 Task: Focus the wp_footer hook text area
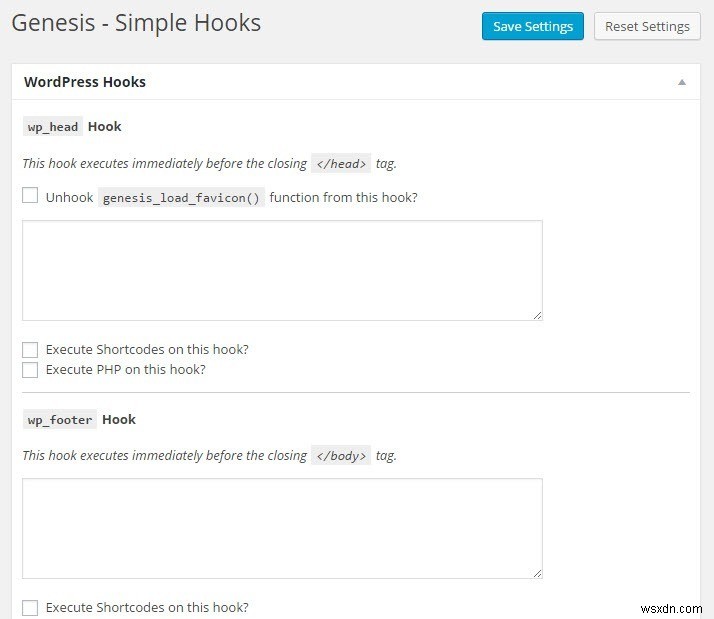tap(282, 528)
